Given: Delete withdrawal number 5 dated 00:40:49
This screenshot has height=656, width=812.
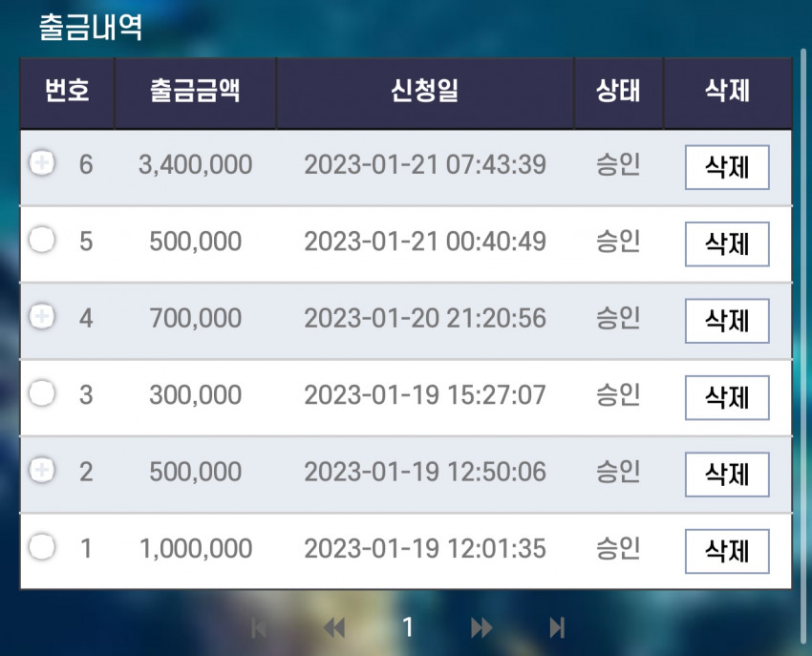Looking at the screenshot, I should (x=727, y=243).
